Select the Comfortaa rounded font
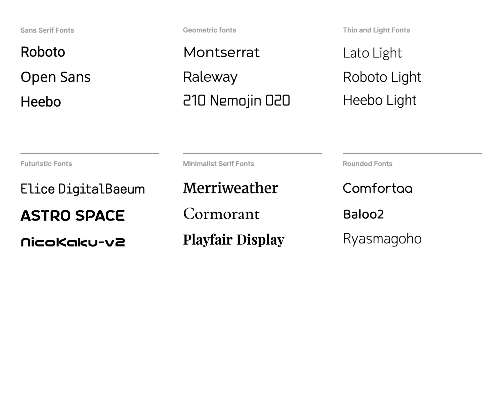Viewport: 504px width, 420px height. point(378,188)
